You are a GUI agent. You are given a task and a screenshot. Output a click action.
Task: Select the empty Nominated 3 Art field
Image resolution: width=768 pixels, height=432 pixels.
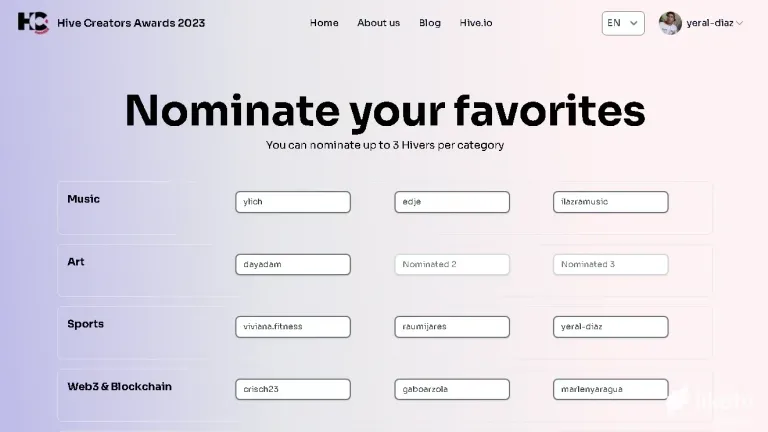pyautogui.click(x=611, y=264)
